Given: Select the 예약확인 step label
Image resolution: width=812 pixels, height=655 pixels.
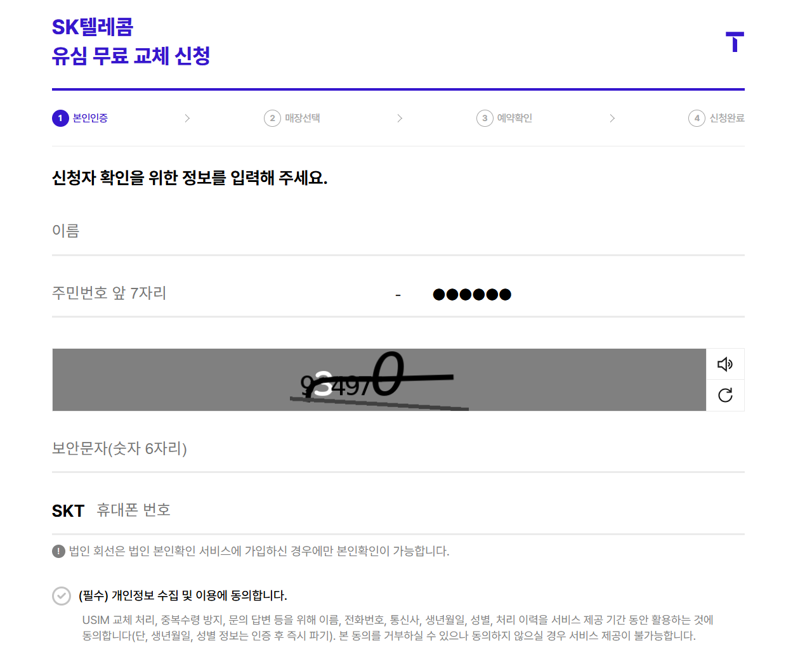Looking at the screenshot, I should click(x=514, y=118).
